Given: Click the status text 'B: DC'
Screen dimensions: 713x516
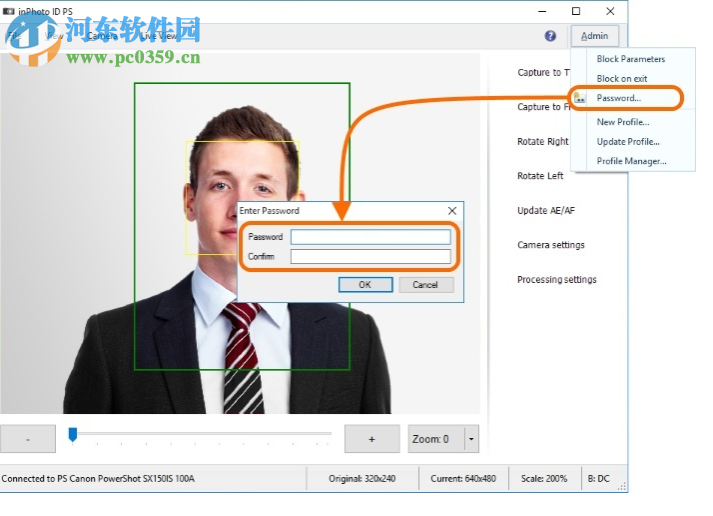Looking at the screenshot, I should coord(598,479).
